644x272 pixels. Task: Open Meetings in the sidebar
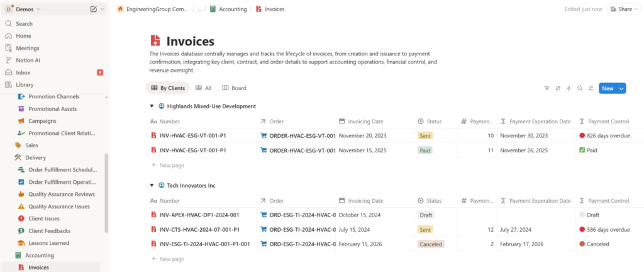tap(28, 48)
